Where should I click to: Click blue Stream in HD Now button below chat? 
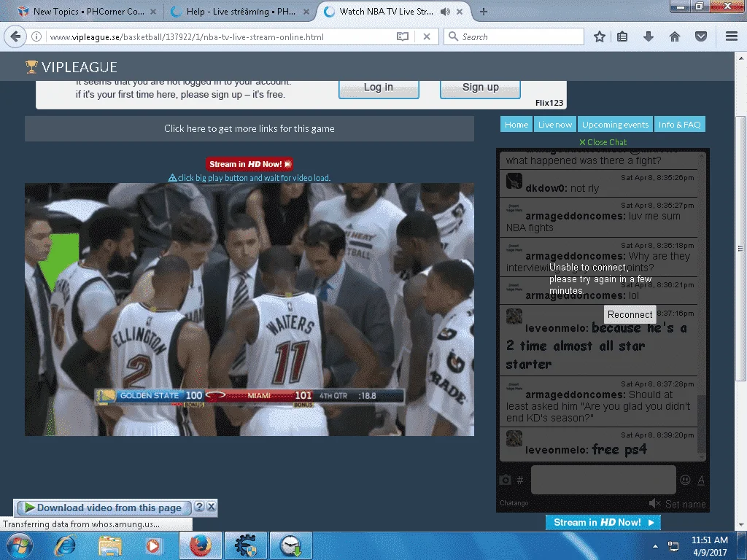603,522
